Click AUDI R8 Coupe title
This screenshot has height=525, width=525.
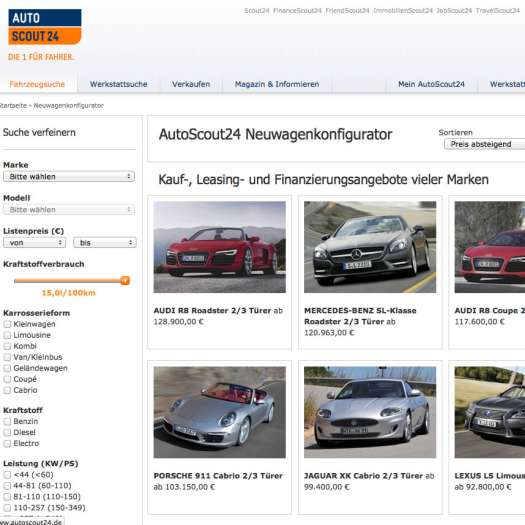490,311
